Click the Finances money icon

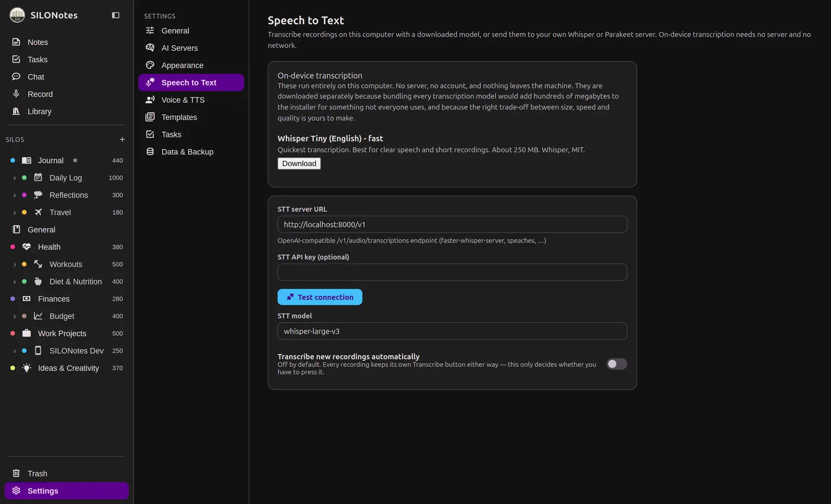pos(26,298)
